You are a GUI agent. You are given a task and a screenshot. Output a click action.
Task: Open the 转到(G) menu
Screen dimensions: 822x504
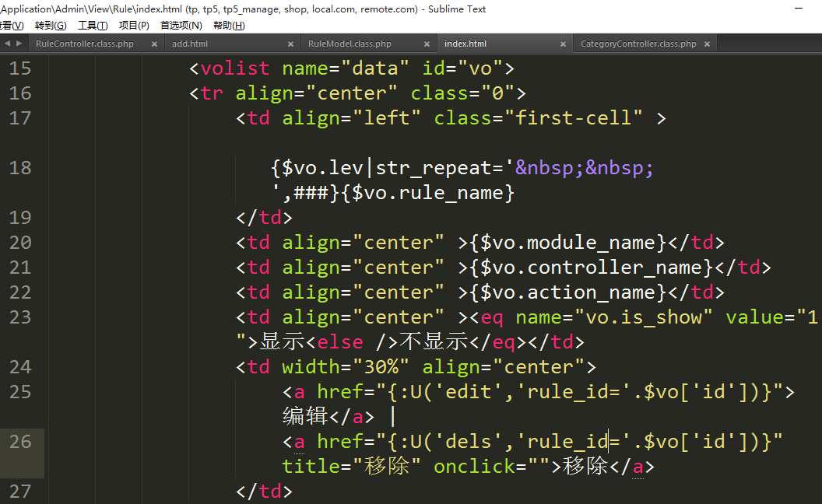coord(51,26)
